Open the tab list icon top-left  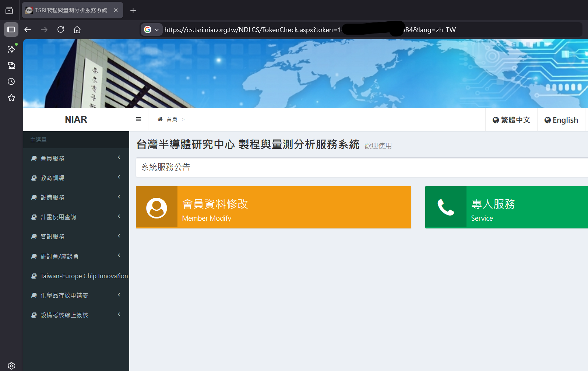[9, 10]
